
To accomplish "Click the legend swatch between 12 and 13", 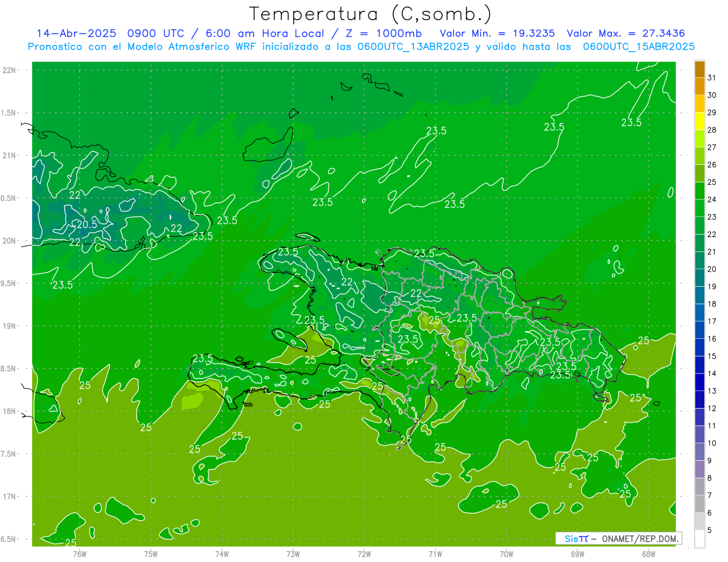I will point(700,400).
